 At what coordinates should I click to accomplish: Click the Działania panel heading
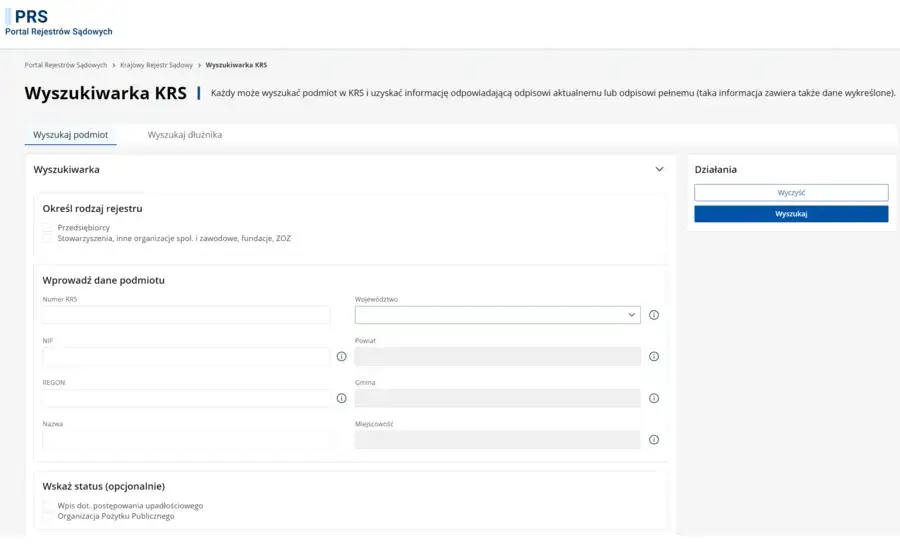coord(715,169)
